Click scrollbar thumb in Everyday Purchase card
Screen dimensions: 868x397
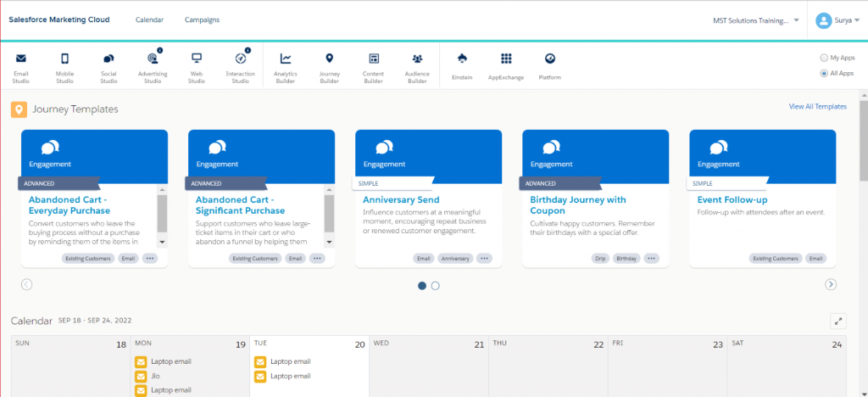click(x=162, y=213)
